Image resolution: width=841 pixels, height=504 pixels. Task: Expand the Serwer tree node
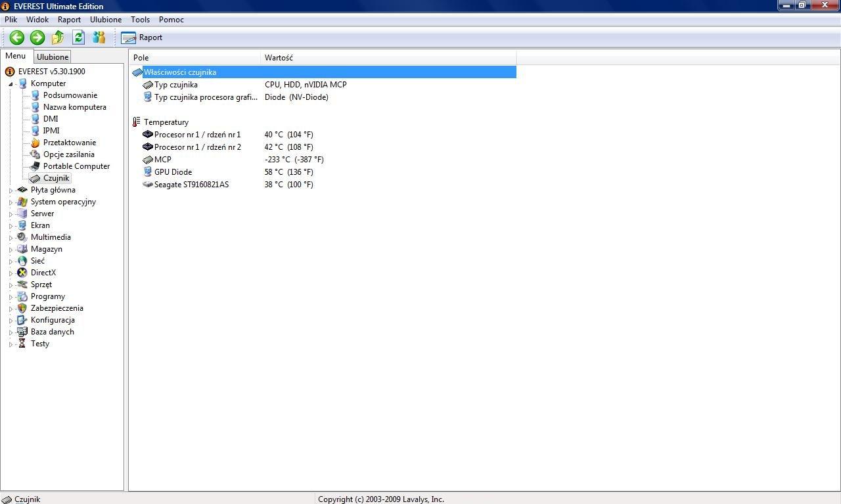click(11, 214)
